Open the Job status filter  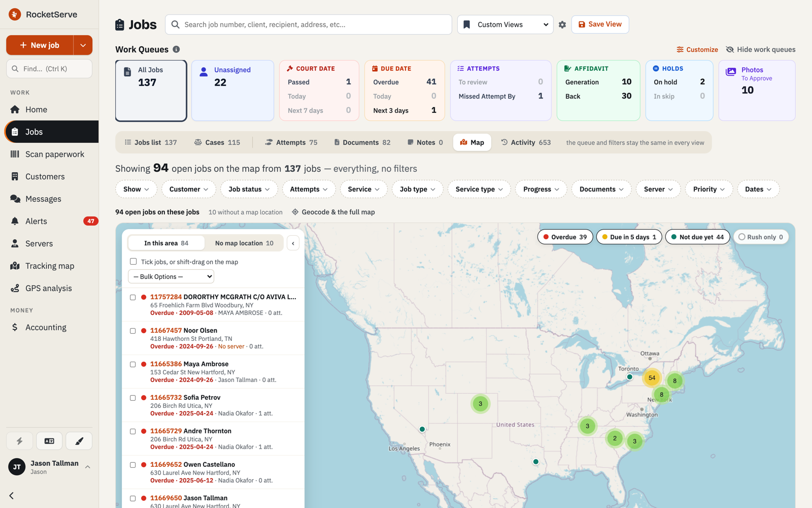point(249,189)
